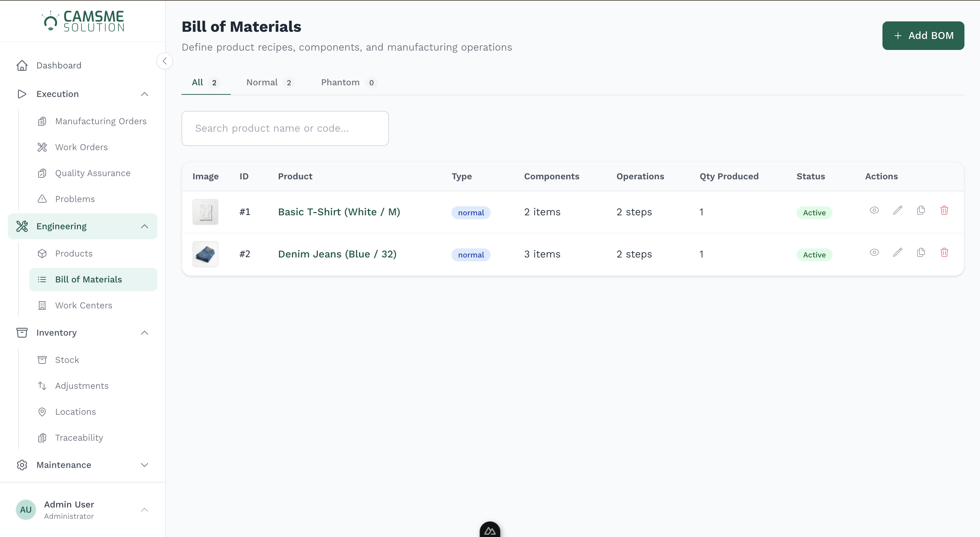Viewport: 980px width, 537px height.
Task: Open Work Centers in the sidebar
Action: (84, 305)
